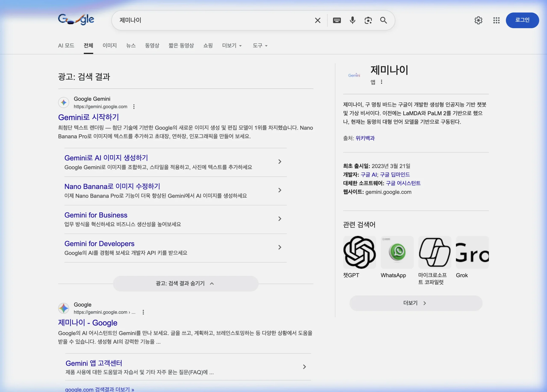Image resolution: width=547 pixels, height=392 pixels.
Task: Open the 더보기 tab dropdown
Action: (232, 45)
